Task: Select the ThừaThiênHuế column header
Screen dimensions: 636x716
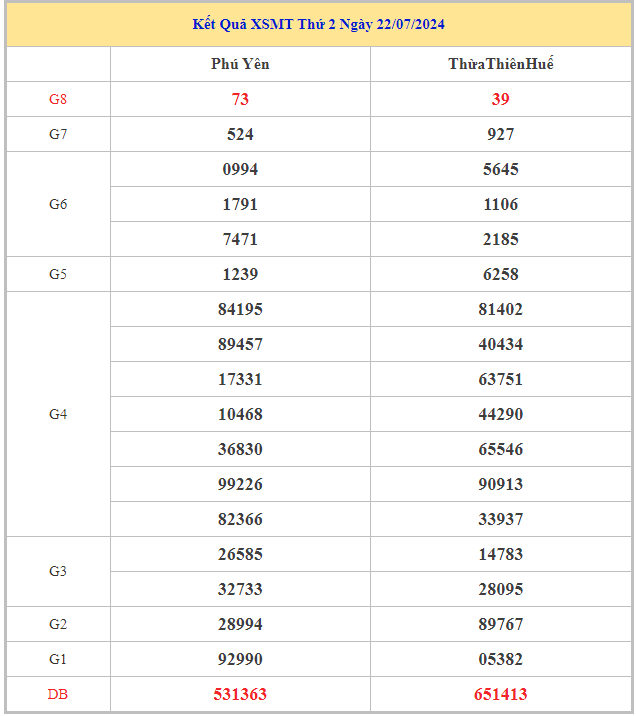Action: click(x=500, y=64)
